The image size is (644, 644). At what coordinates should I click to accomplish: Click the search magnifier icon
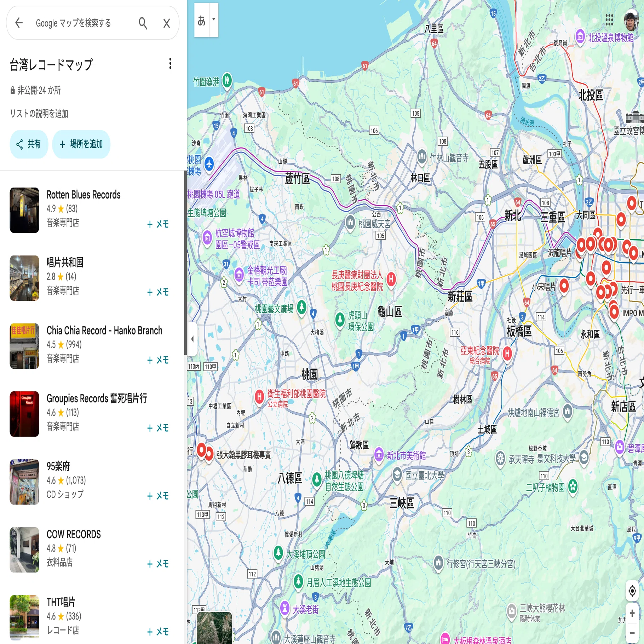point(143,23)
